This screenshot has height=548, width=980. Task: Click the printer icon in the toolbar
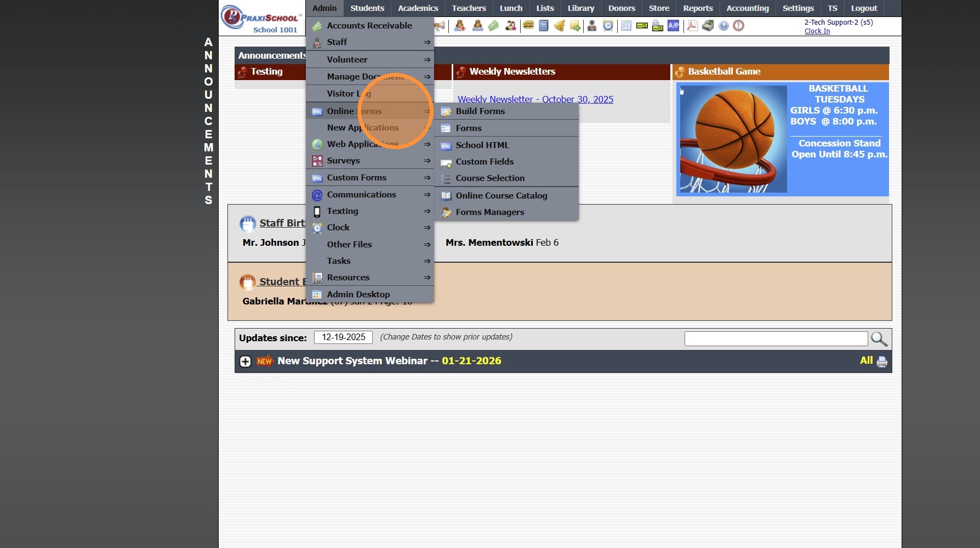pos(657,25)
